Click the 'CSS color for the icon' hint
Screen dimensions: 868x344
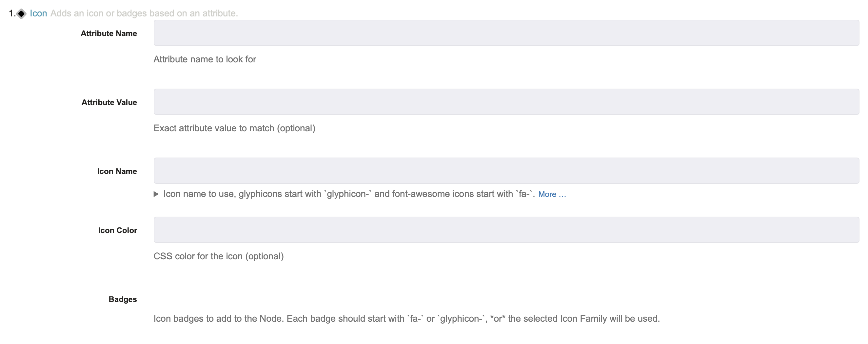click(x=219, y=256)
